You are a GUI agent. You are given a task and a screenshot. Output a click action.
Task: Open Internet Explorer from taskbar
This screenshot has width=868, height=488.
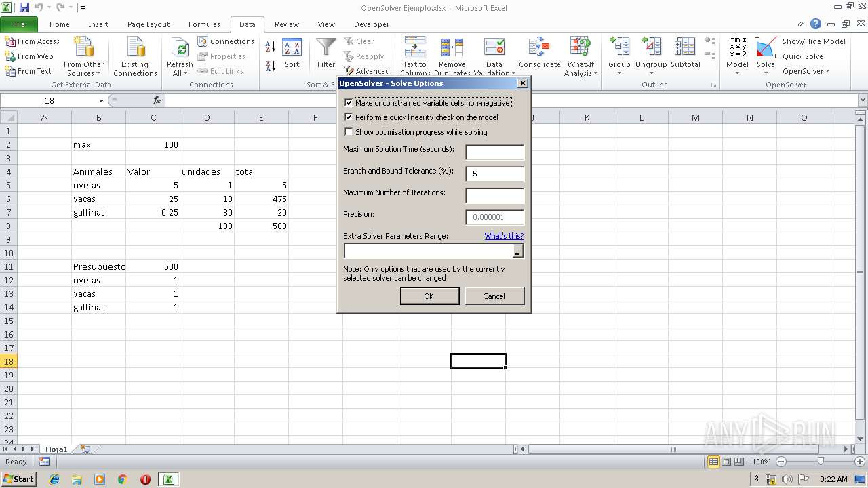54,479
